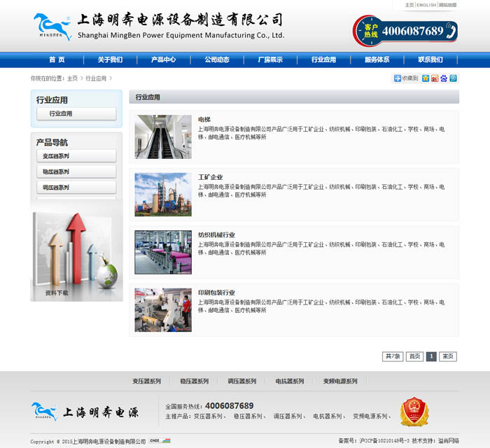490x448 pixels.
Task: Click the QQ Zone star share icon
Action: (426, 78)
